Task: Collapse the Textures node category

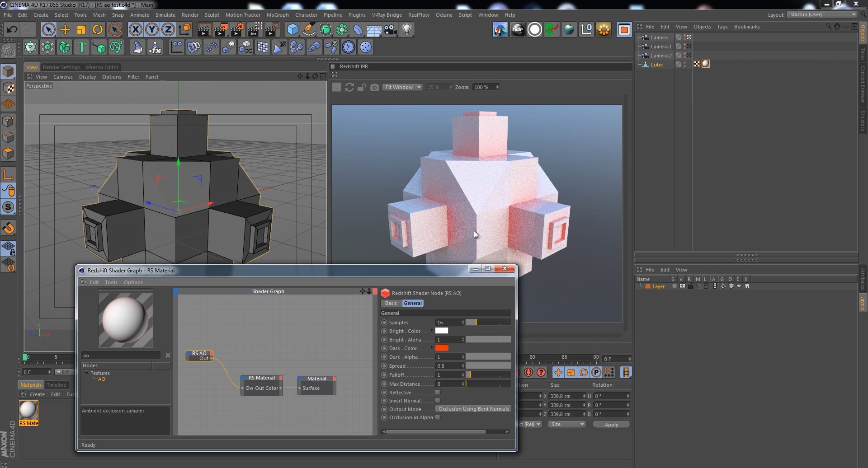Action: (87, 373)
